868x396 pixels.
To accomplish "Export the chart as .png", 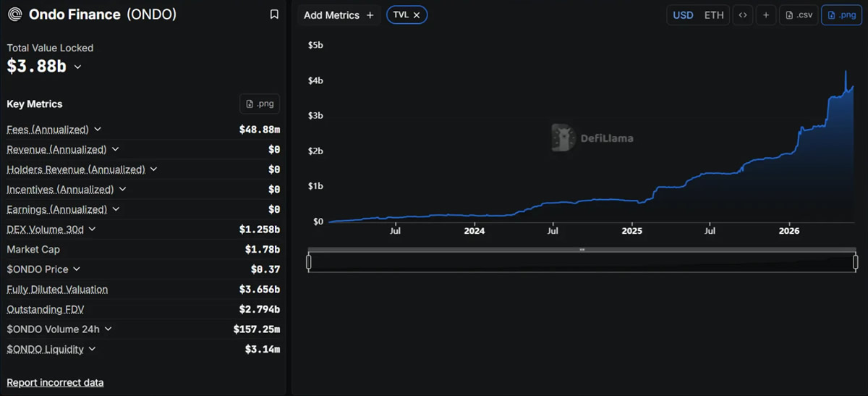I will tap(841, 15).
